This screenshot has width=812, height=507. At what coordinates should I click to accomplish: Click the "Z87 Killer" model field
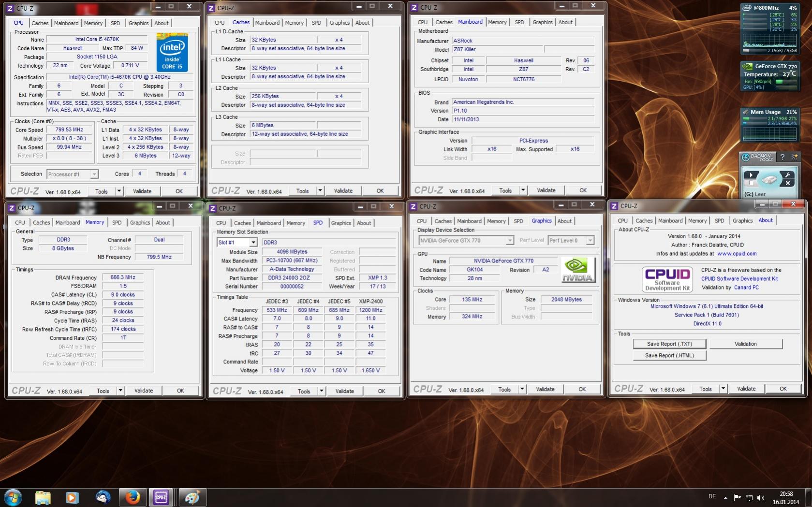click(x=497, y=49)
